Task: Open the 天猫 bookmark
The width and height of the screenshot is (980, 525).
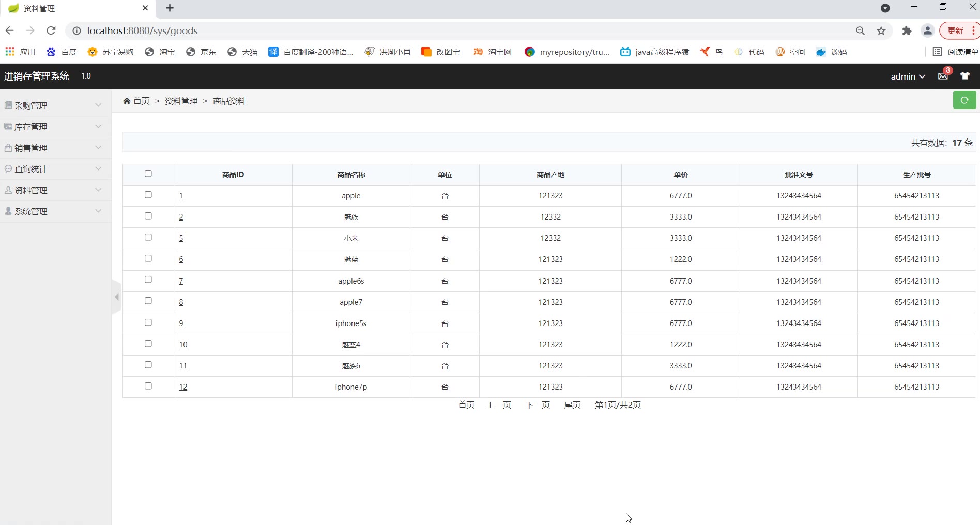Action: pos(242,52)
